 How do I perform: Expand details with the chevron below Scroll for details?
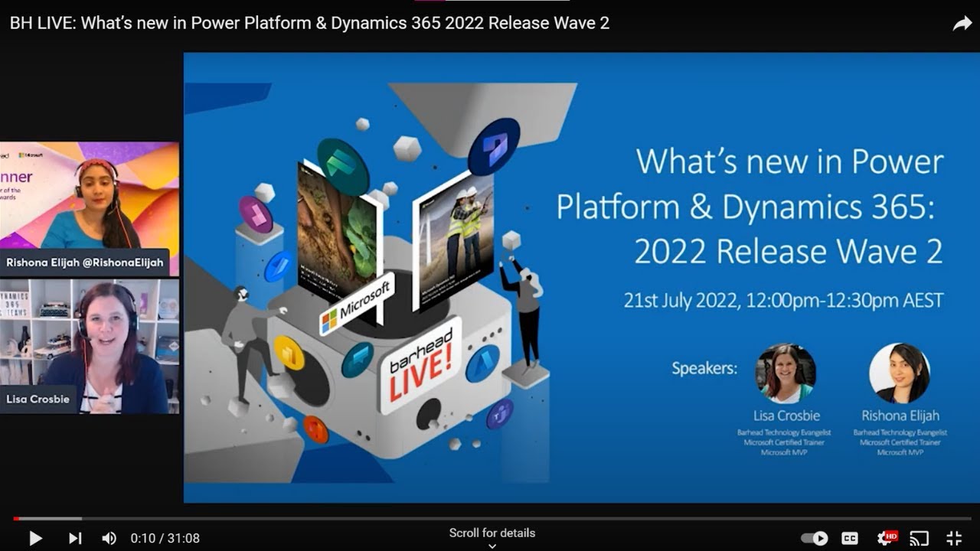point(492,546)
